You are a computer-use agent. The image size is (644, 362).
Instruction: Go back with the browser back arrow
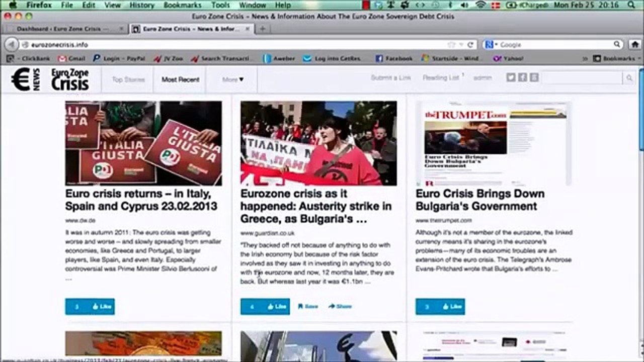click(x=11, y=45)
